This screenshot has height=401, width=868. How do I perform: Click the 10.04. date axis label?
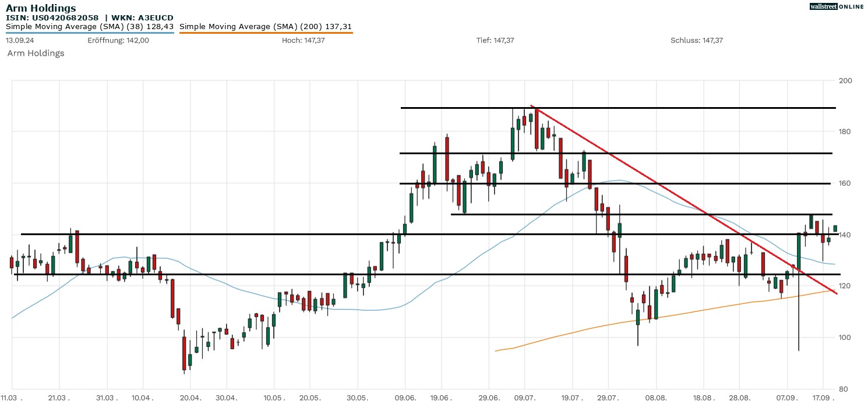point(143,398)
